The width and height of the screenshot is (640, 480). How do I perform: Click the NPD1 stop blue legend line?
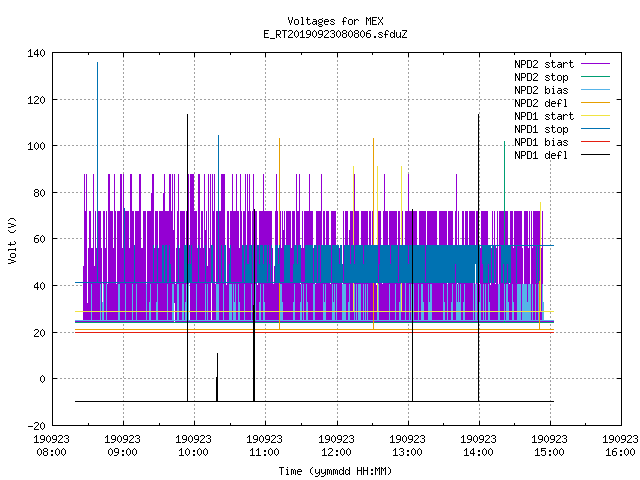595,129
